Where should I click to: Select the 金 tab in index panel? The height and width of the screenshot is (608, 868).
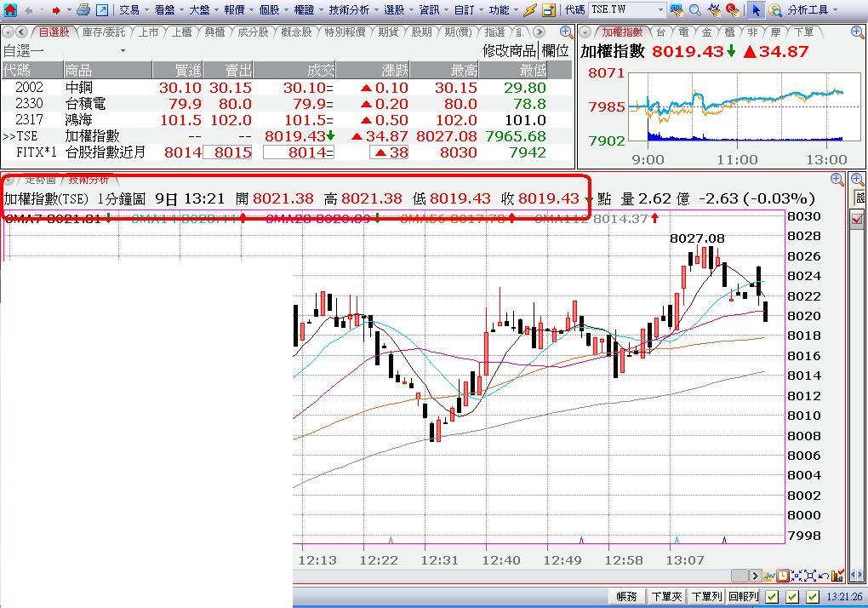tap(706, 32)
